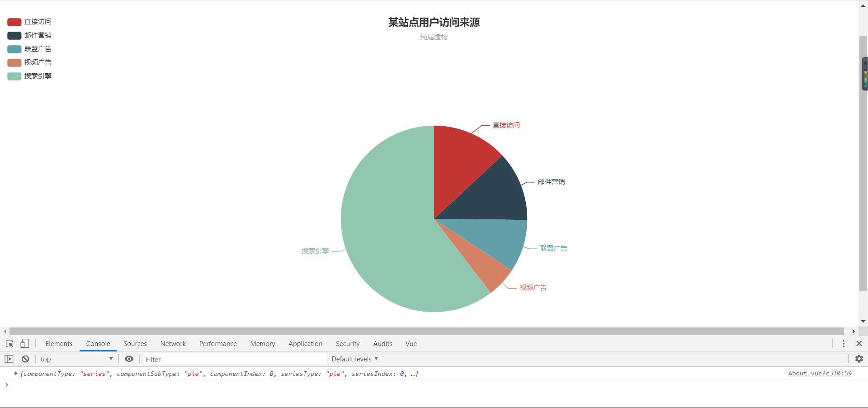The height and width of the screenshot is (408, 868).
Task: Toggle the 搜索引擎 legend entry
Action: (x=38, y=76)
